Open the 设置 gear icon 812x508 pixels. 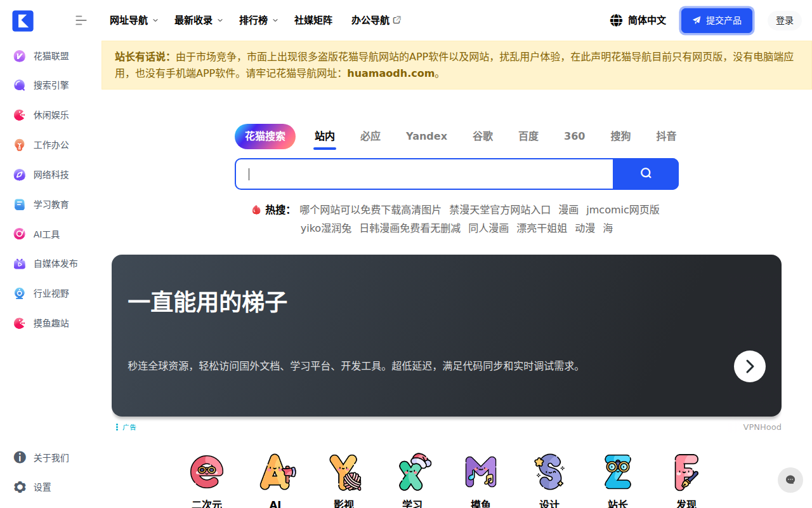click(20, 487)
